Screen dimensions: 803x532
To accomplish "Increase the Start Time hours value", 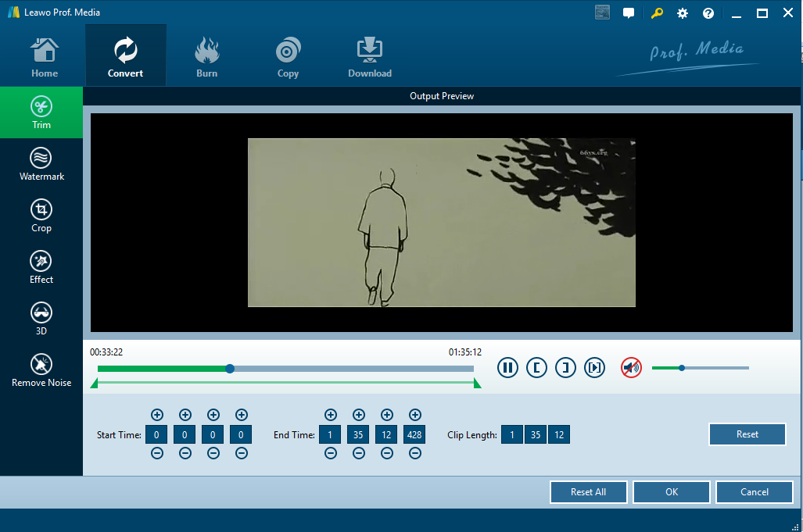I will pos(157,415).
